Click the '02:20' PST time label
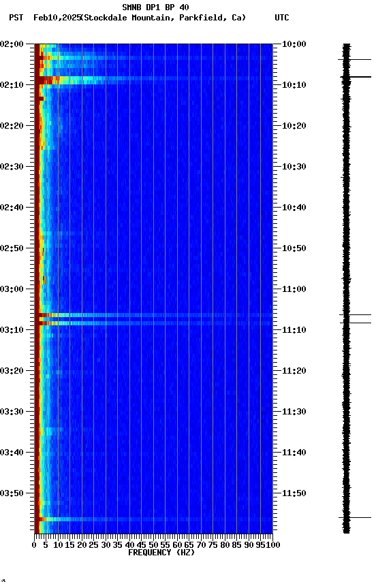Image resolution: width=376 pixels, height=588 pixels. 12,126
